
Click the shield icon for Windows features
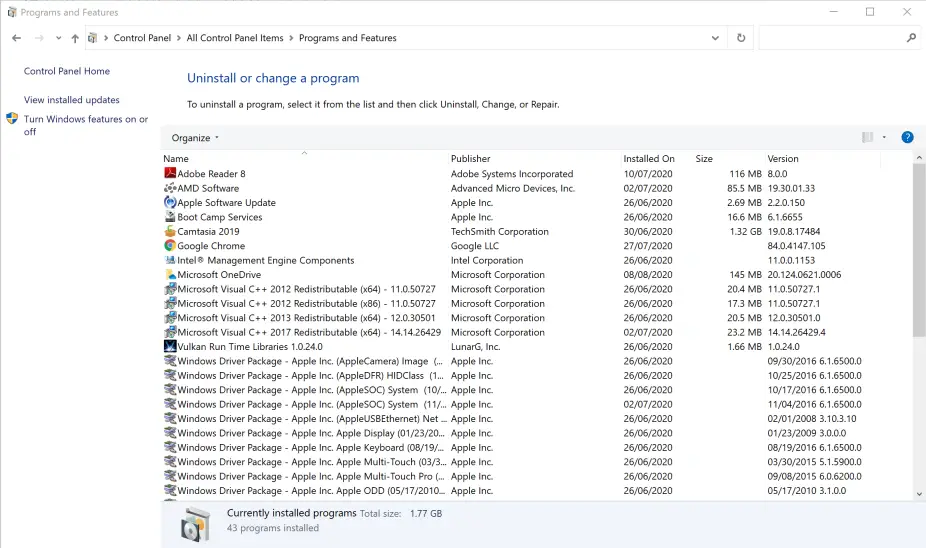(12, 118)
